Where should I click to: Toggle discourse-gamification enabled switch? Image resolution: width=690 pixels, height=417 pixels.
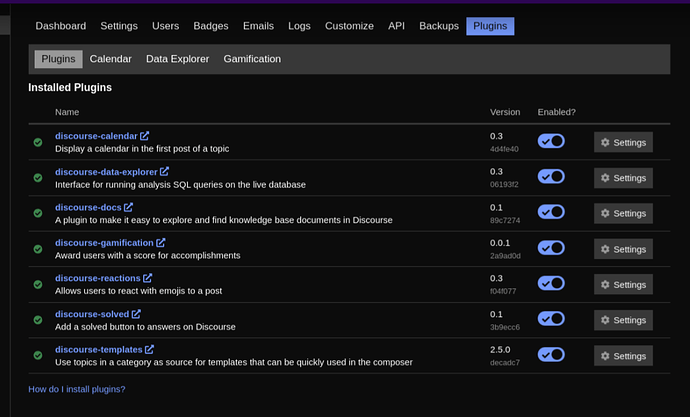coord(551,248)
